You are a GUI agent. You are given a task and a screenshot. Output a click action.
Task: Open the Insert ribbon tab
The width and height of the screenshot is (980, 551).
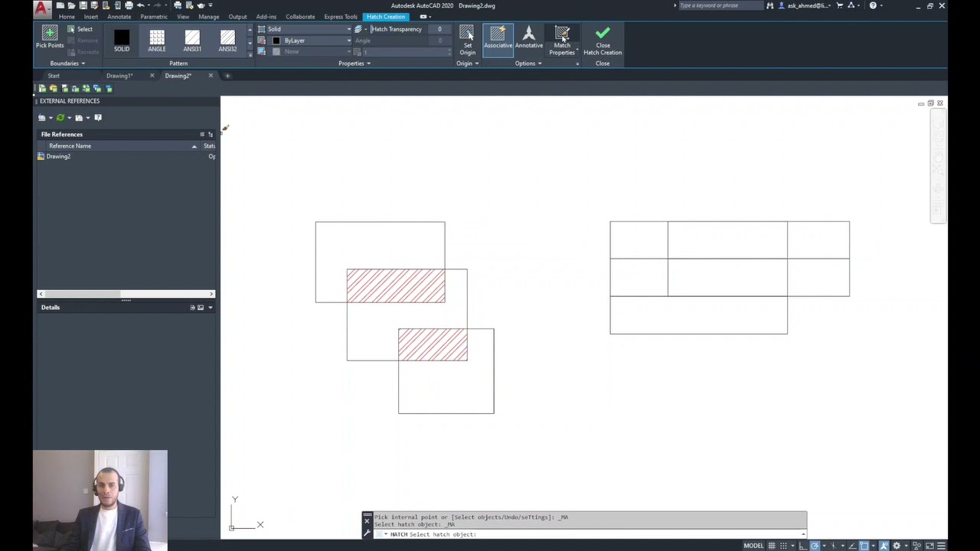click(90, 17)
